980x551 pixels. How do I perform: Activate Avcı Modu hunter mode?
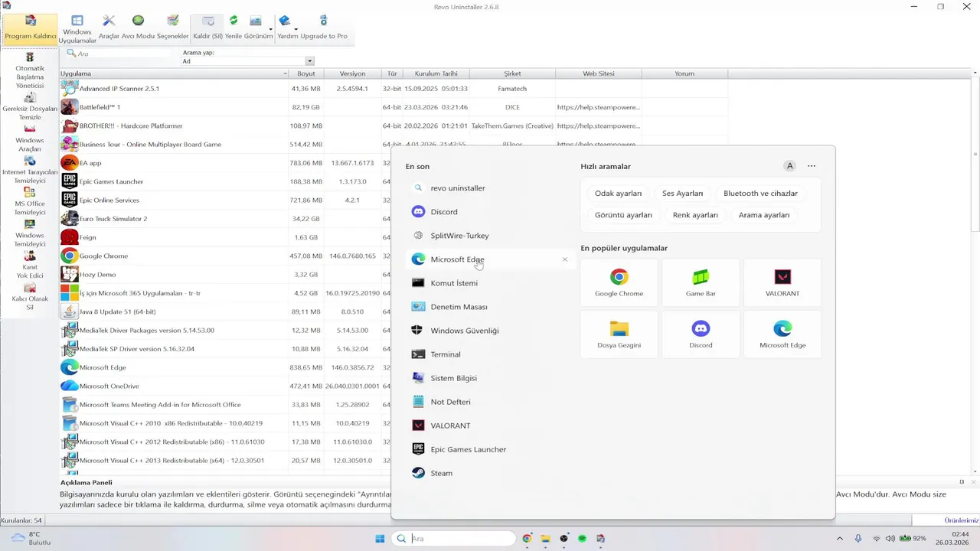click(x=138, y=28)
